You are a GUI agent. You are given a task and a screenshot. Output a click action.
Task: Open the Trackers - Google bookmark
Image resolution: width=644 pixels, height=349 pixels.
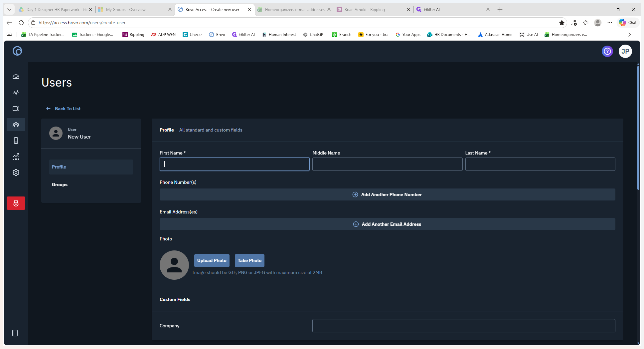[x=92, y=35]
